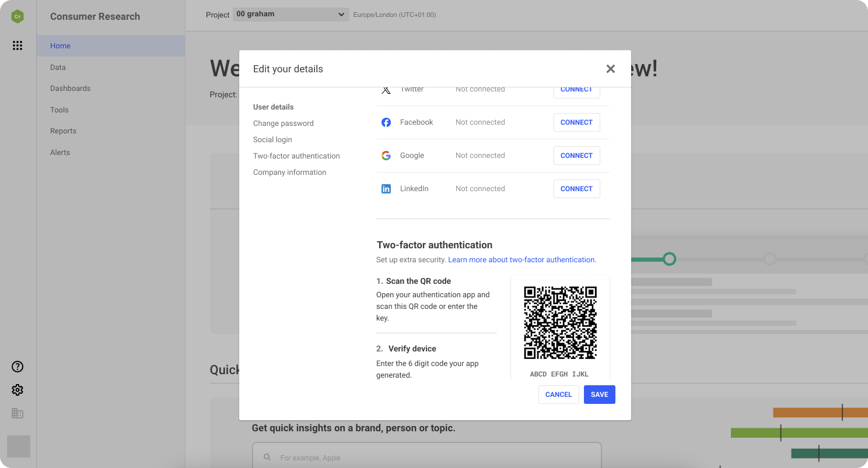Select User details section in dialog
The height and width of the screenshot is (468, 868).
coord(274,107)
